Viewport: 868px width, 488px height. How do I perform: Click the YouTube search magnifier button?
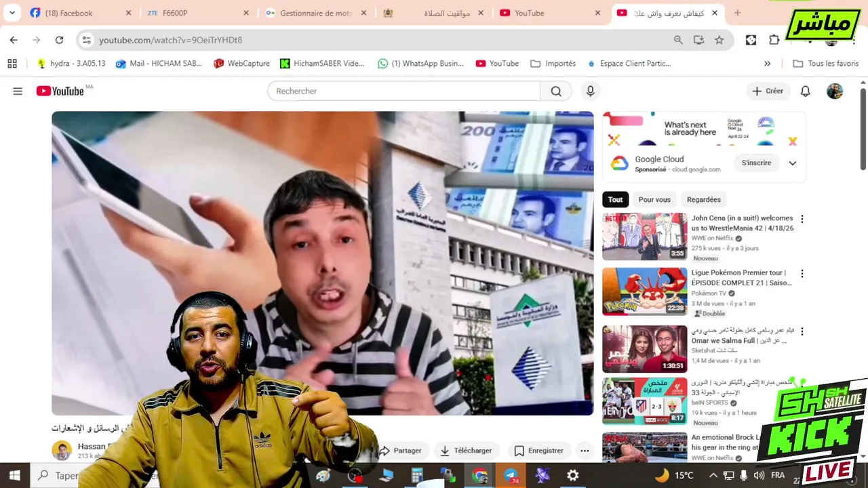(556, 91)
